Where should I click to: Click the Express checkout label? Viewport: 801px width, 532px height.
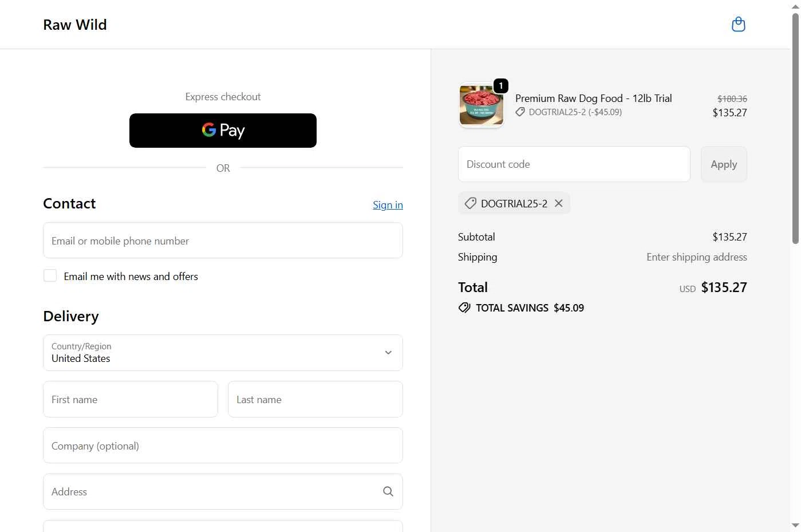(x=223, y=97)
